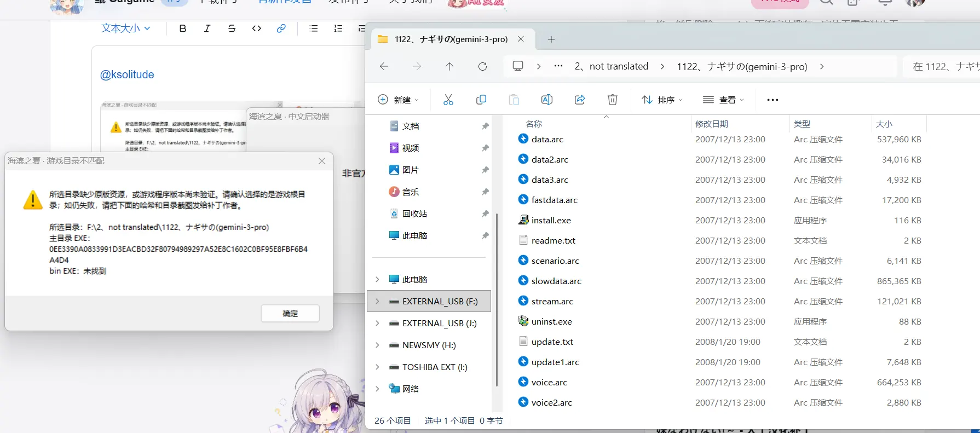Open 文档 in quick access
980x433 pixels.
point(411,126)
